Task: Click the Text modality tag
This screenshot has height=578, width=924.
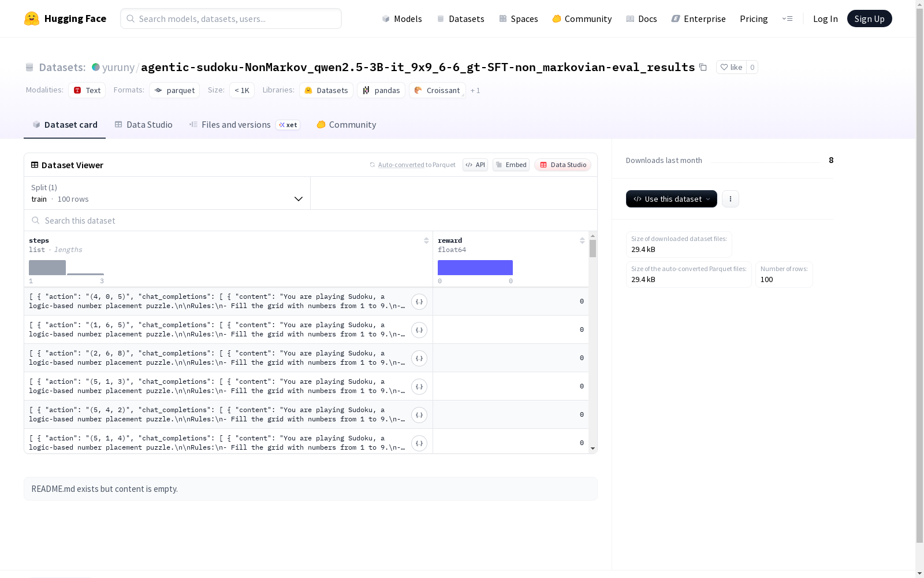Action: (x=87, y=90)
